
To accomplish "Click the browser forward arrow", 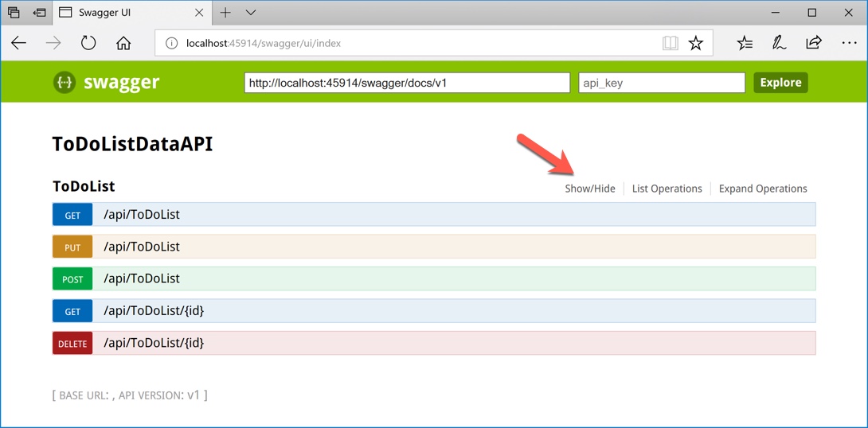I will tap(53, 43).
